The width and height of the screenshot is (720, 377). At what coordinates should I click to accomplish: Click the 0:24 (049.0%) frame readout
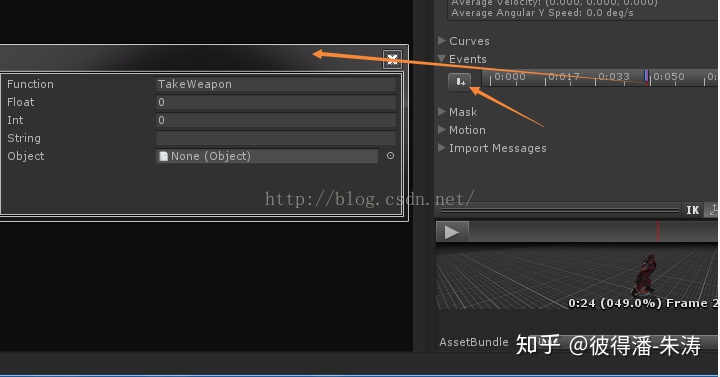[x=643, y=303]
